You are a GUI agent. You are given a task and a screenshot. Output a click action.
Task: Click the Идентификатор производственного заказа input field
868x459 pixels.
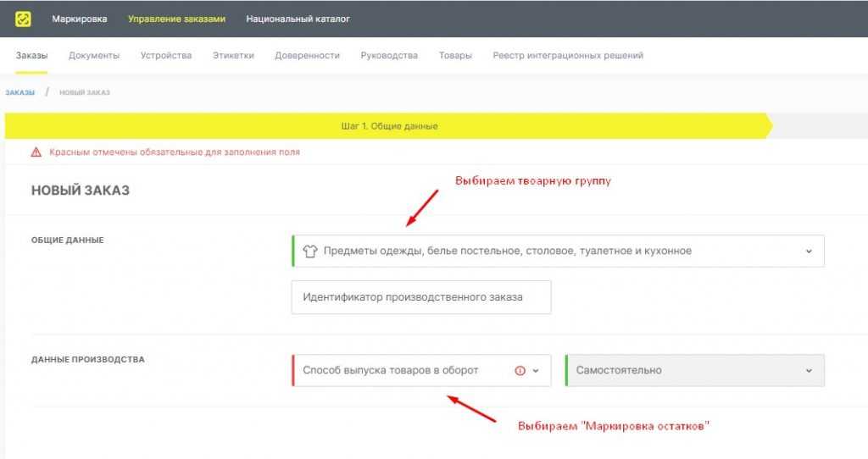point(420,297)
